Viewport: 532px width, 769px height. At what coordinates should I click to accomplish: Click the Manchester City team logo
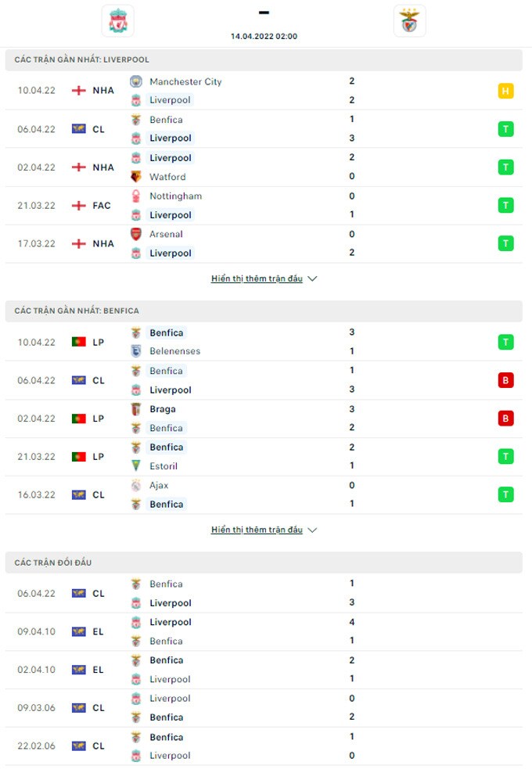click(x=136, y=81)
